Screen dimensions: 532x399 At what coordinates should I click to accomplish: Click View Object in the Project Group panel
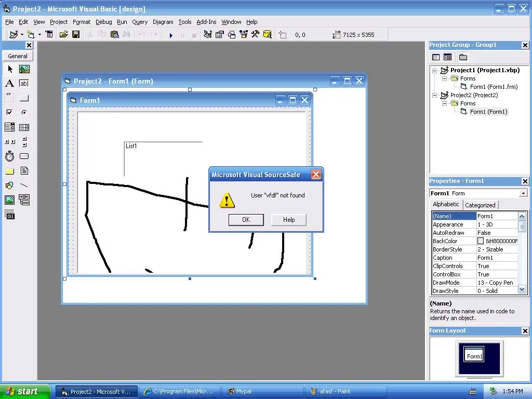447,57
